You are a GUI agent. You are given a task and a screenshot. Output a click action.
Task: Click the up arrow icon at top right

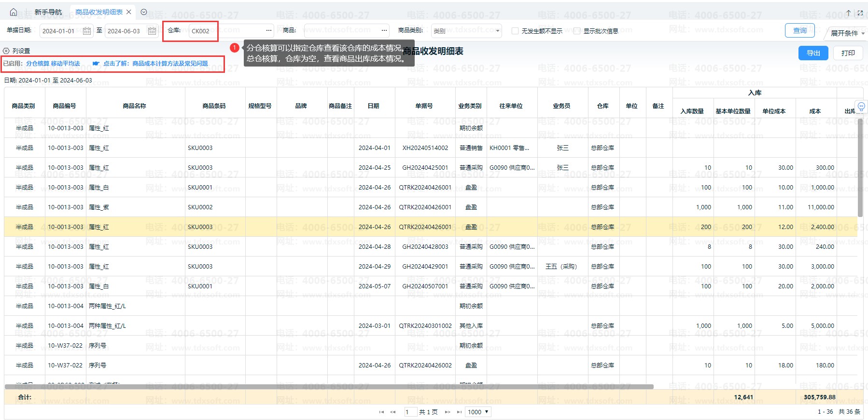[x=848, y=13]
